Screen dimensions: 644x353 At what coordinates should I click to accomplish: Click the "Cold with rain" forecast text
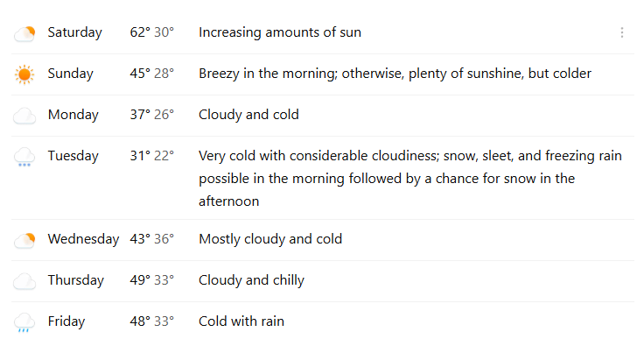pyautogui.click(x=241, y=321)
